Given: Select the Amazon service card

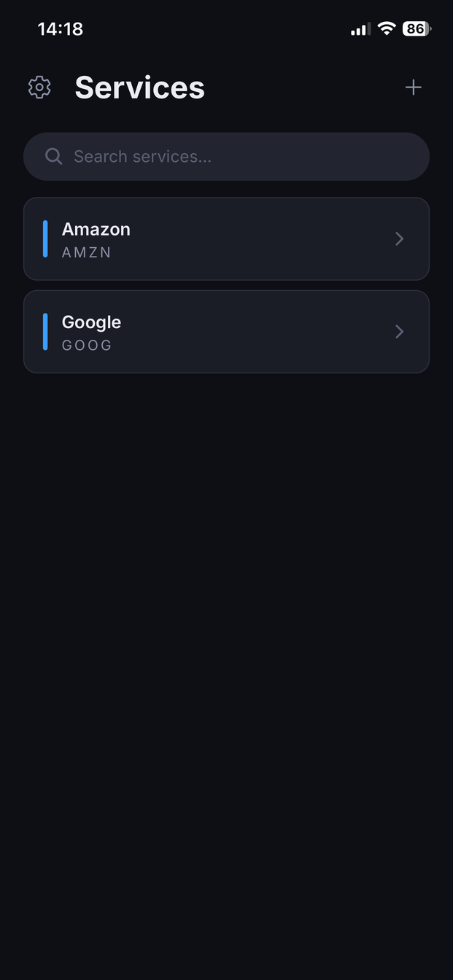Looking at the screenshot, I should pos(226,238).
